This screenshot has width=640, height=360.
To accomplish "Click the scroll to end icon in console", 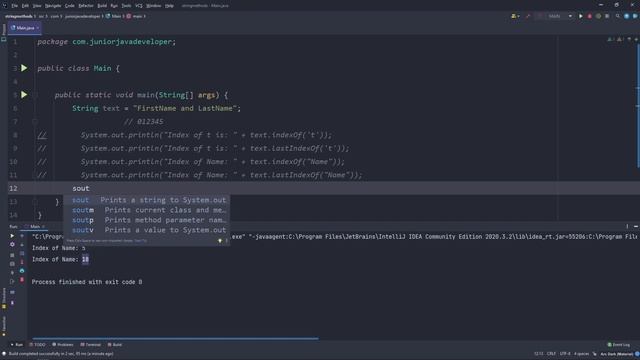I will tap(22, 262).
